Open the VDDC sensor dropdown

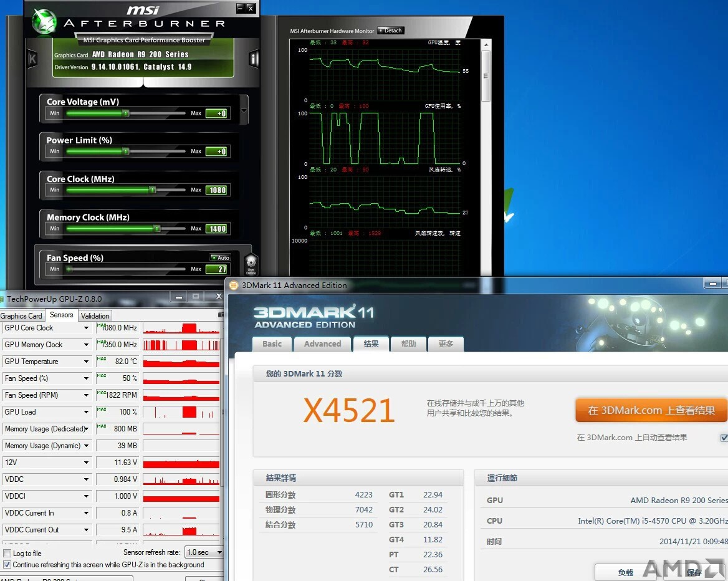click(x=87, y=479)
